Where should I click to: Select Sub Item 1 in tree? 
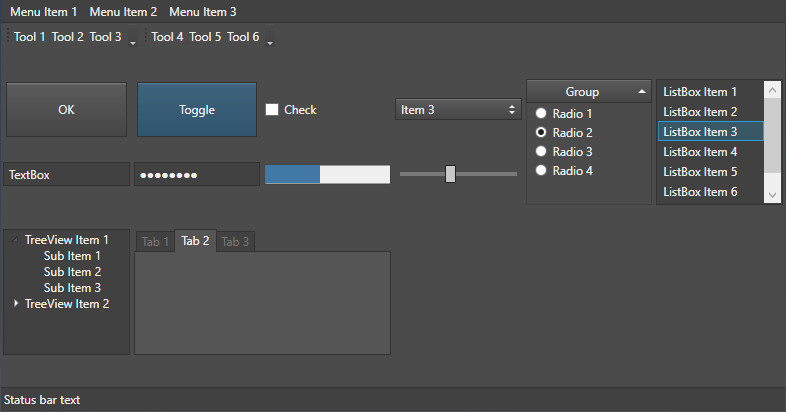click(72, 256)
